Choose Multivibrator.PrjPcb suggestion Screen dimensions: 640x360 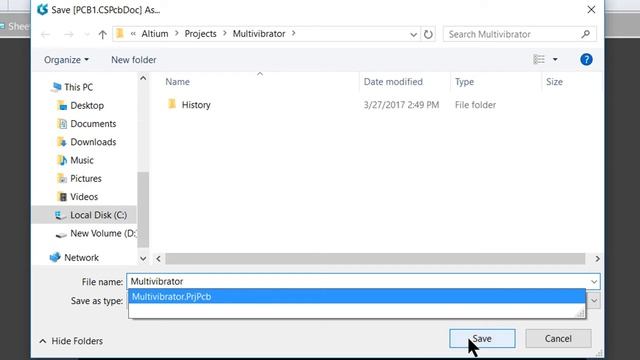tap(357, 297)
